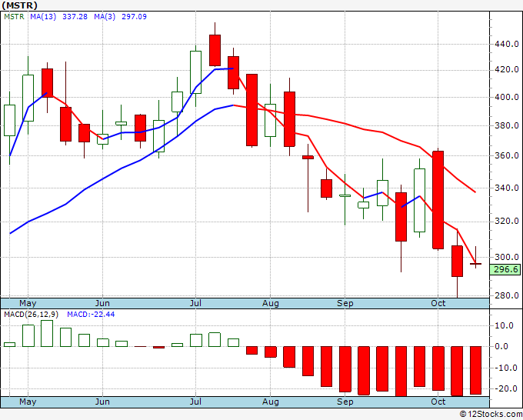Click the MACD(26,12,9) indicator label
Viewport: 523px width, 420px height.
(x=31, y=315)
